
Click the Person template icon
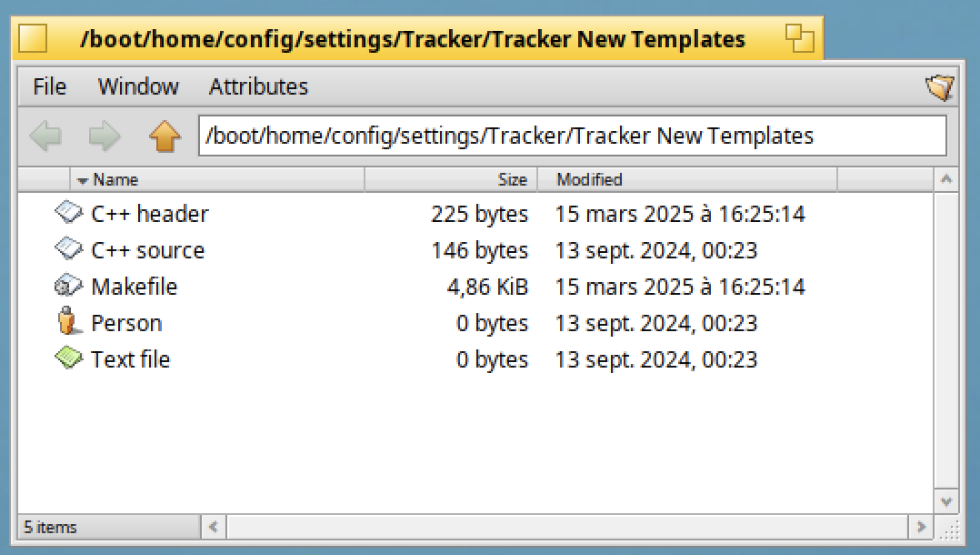68,323
